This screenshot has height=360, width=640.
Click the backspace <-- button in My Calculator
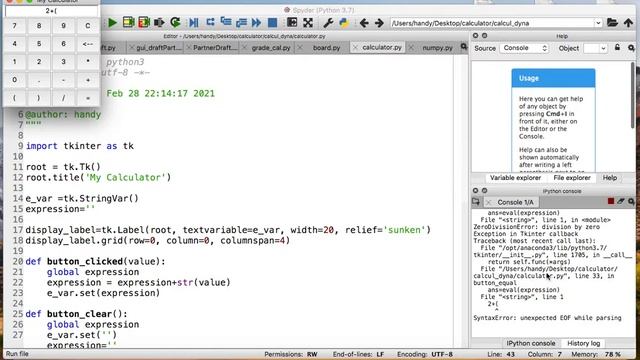88,44
